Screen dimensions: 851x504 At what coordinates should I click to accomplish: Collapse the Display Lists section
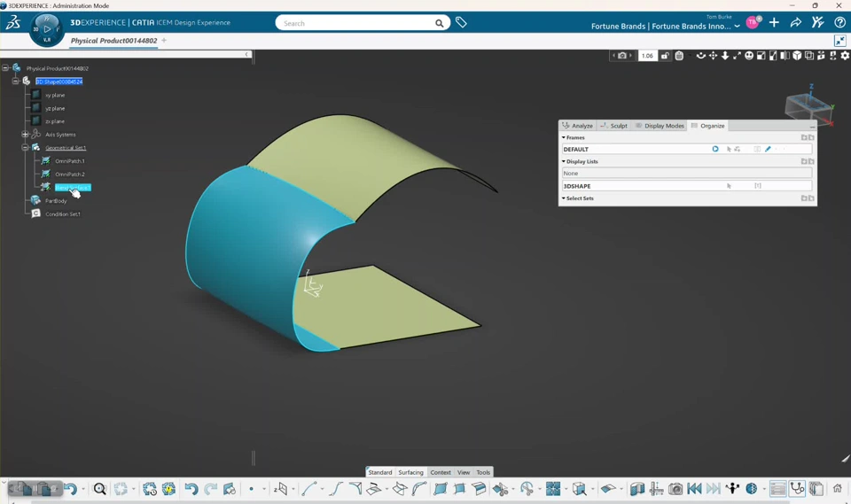point(564,162)
